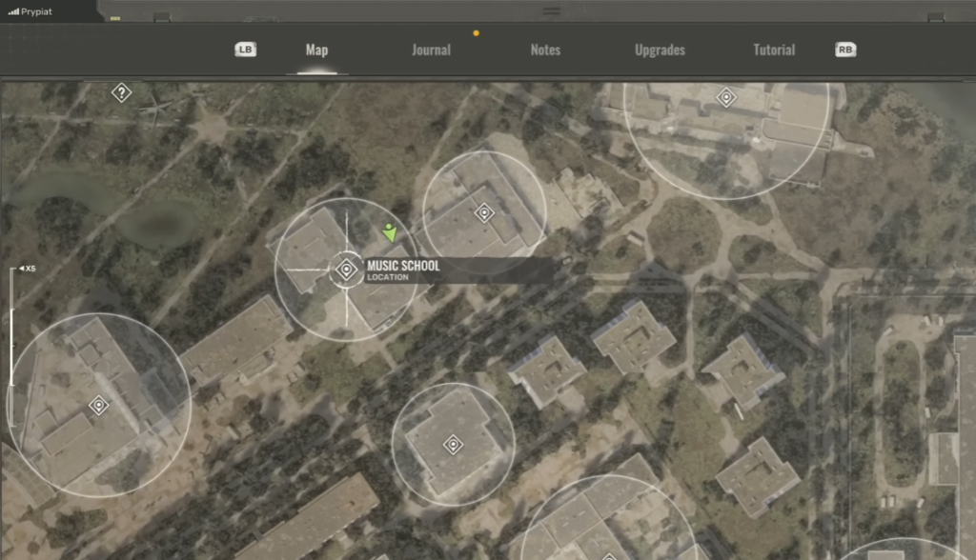Click the orange Journal notification dot
The width and height of the screenshot is (976, 560).
pos(476,33)
